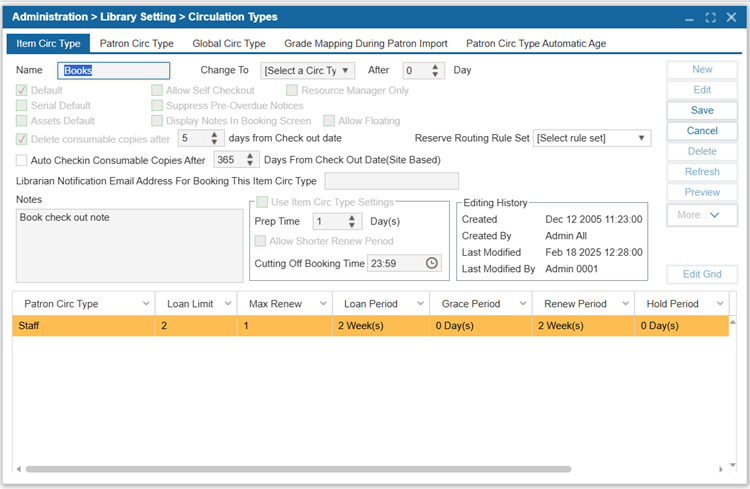Viewport: 750px width, 489px height.
Task: Enable Auto Checkin Consumable Copies checkbox
Action: click(22, 160)
